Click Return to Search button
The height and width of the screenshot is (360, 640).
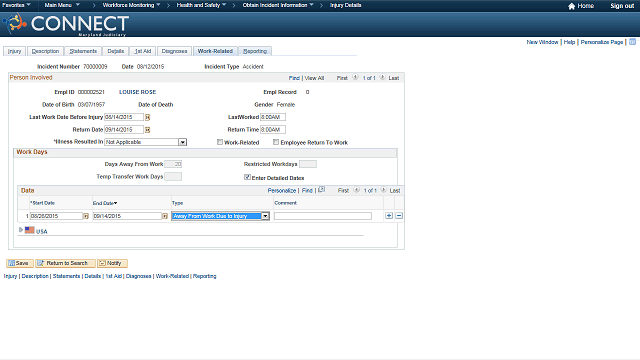pos(65,263)
